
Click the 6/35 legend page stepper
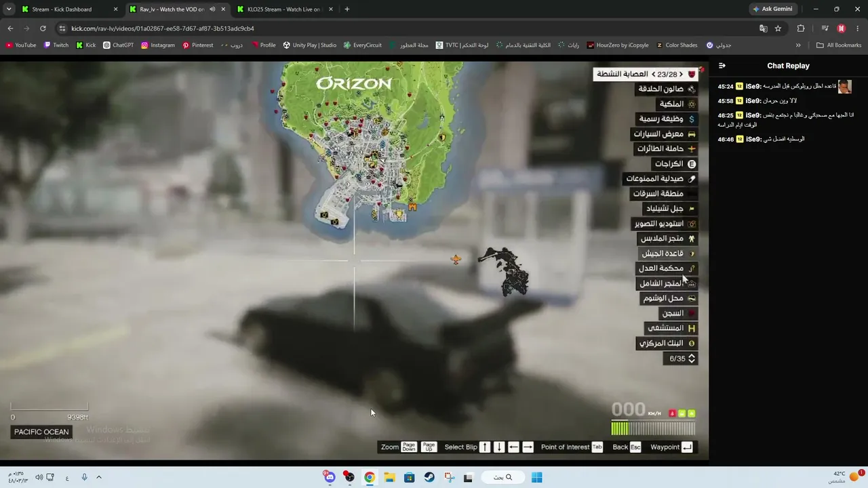[x=682, y=359]
